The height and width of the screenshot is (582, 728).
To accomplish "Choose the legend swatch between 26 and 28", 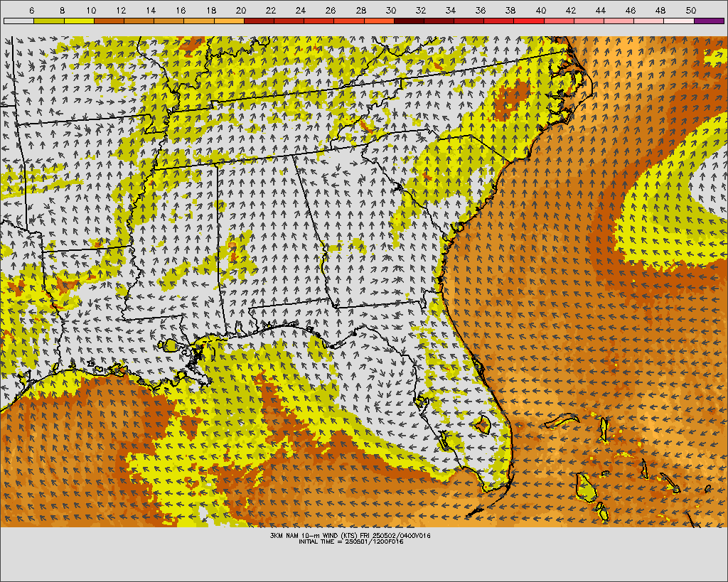I will pyautogui.click(x=349, y=21).
